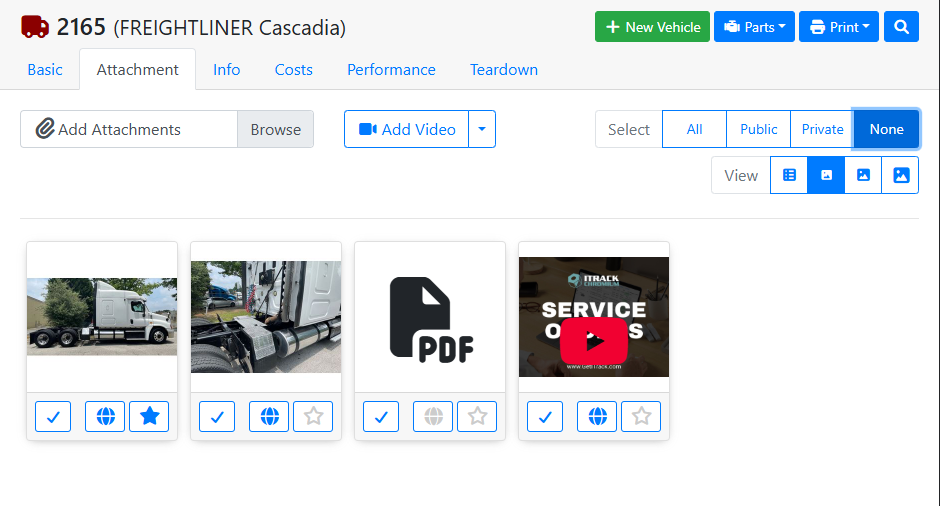Click the New Vehicle button
The image size is (940, 506).
(x=652, y=27)
